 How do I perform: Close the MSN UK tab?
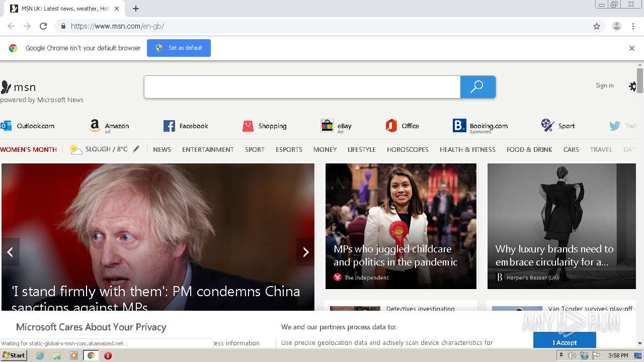(117, 9)
